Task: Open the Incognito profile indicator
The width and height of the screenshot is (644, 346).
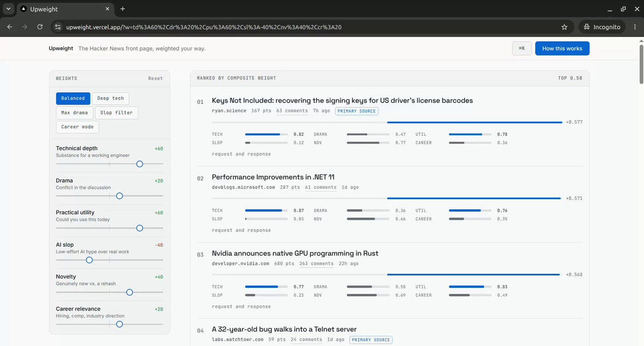Action: point(602,27)
